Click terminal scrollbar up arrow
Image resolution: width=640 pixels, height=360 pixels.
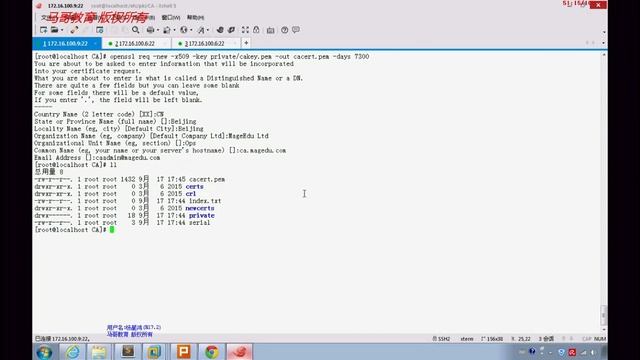pos(604,55)
